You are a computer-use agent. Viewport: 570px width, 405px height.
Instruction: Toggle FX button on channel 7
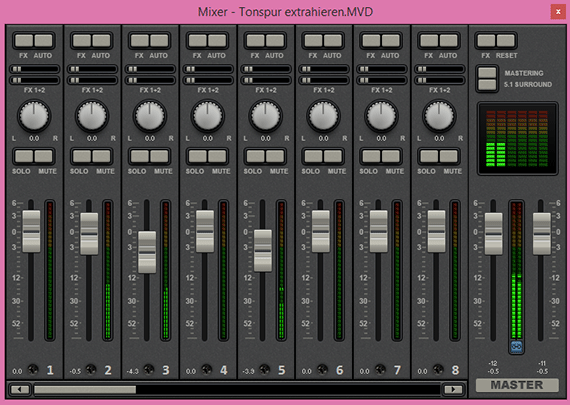(371, 41)
